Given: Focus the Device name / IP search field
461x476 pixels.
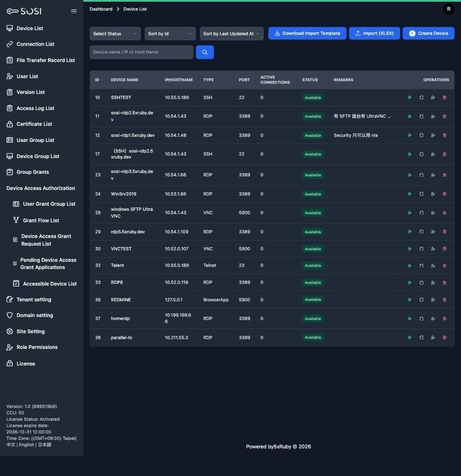Looking at the screenshot, I should 141,52.
